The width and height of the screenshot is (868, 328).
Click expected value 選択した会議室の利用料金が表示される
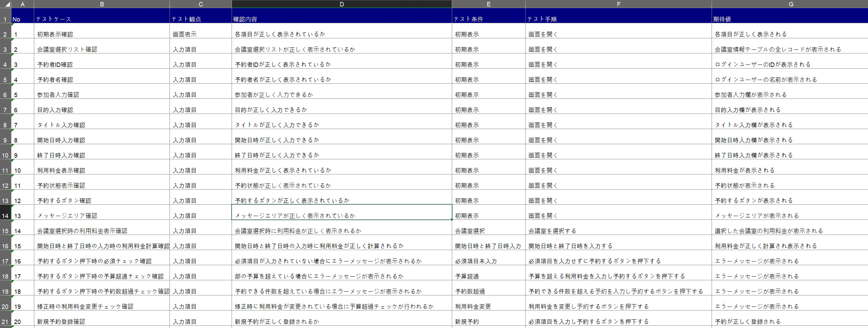pyautogui.click(x=790, y=228)
